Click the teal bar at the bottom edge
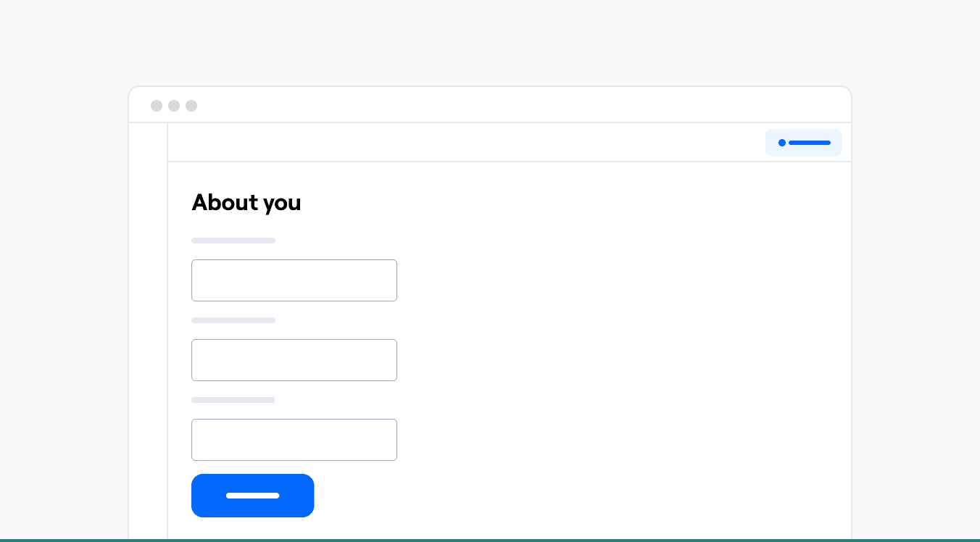Image resolution: width=980 pixels, height=542 pixels. click(490, 540)
